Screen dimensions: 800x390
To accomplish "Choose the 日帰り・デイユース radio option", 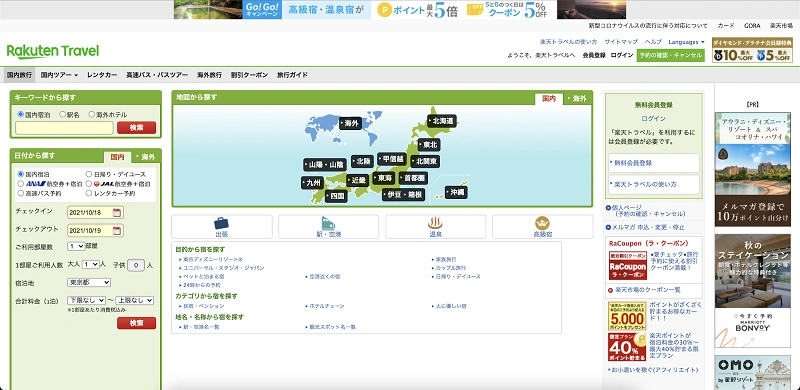I will click(89, 174).
